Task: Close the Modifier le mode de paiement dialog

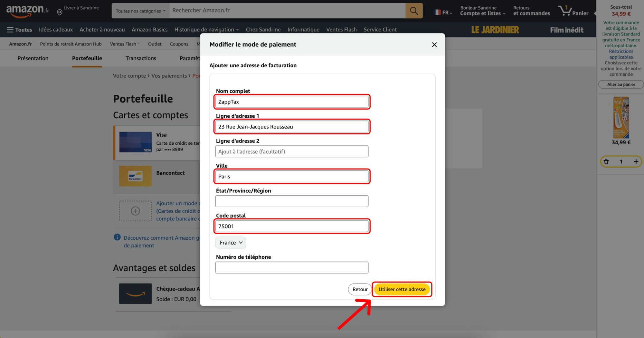Action: (x=434, y=44)
